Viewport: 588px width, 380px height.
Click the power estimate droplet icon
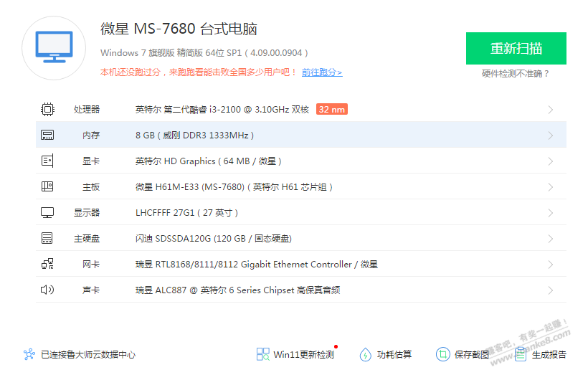(x=365, y=354)
